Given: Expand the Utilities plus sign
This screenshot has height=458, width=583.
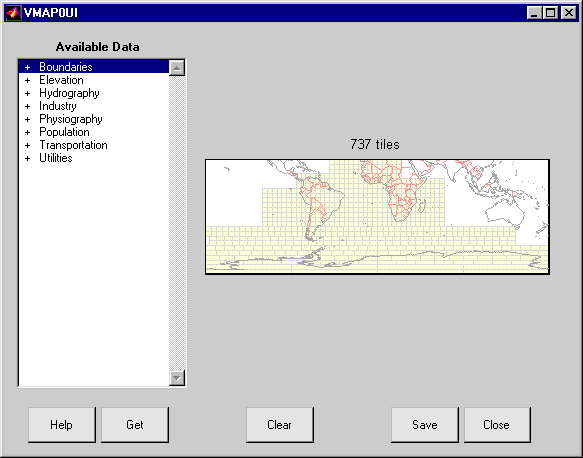Looking at the screenshot, I should (28, 158).
